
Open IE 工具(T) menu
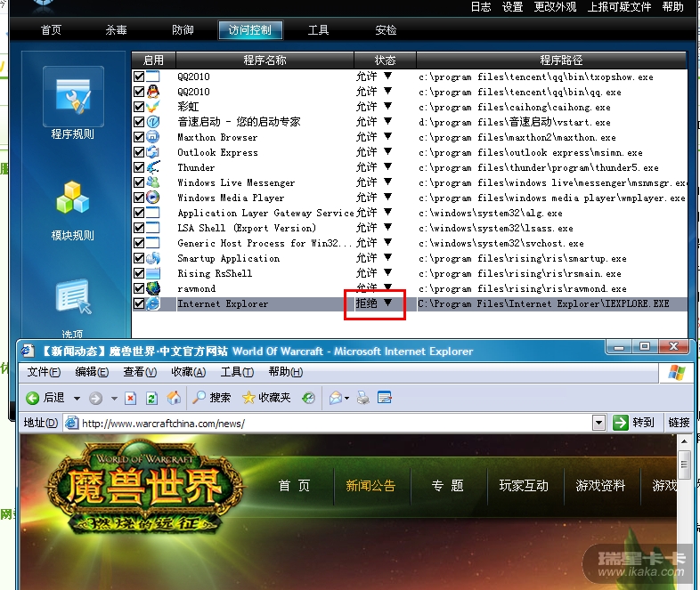(237, 371)
